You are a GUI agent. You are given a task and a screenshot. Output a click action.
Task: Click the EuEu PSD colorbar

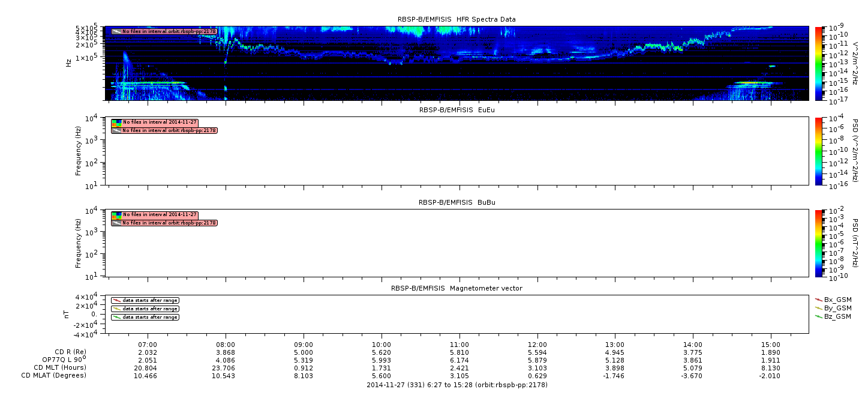point(819,151)
